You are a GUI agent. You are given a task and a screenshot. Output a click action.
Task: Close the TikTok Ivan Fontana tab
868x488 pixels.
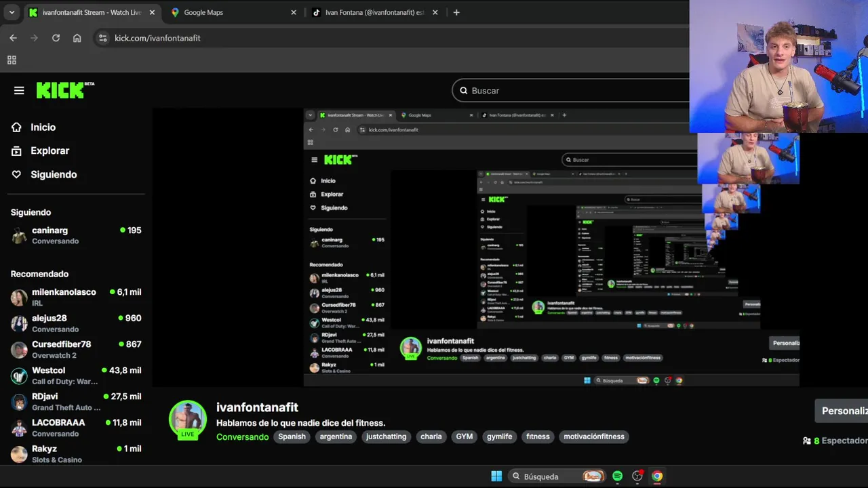pyautogui.click(x=435, y=12)
